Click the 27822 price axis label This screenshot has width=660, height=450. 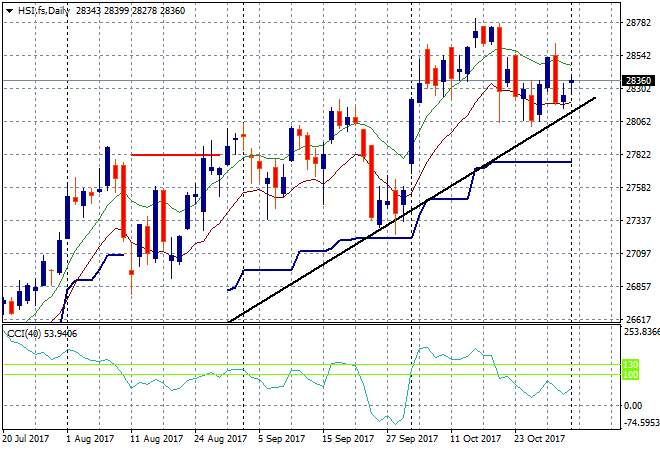(638, 154)
